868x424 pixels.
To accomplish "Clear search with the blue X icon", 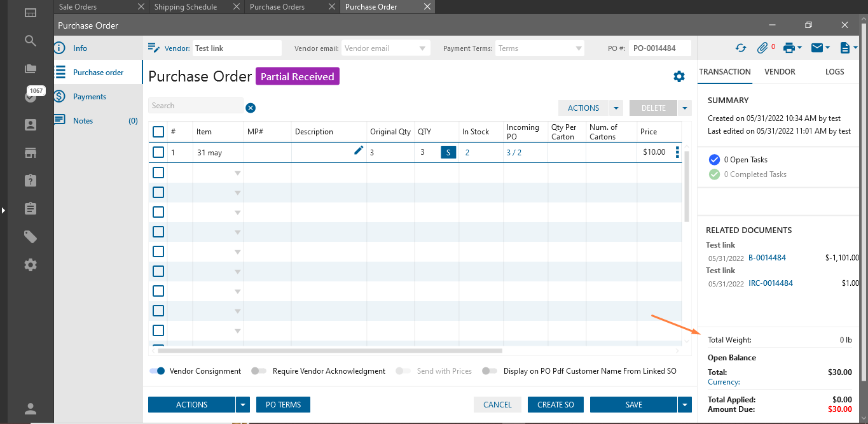I will (x=251, y=108).
